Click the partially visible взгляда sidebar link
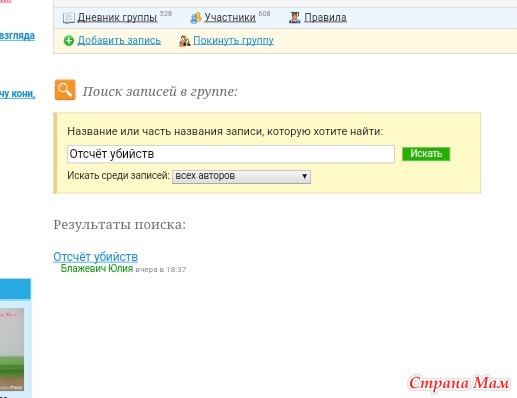The height and width of the screenshot is (398, 517). [17, 35]
